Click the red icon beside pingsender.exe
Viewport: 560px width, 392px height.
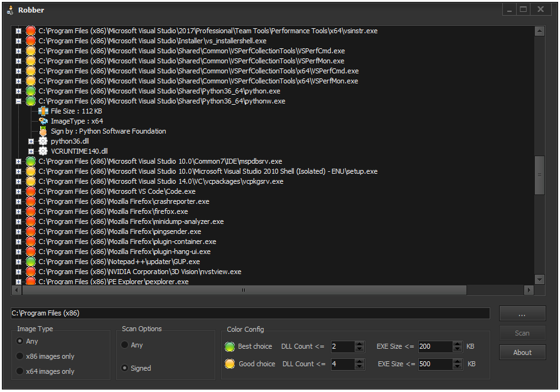point(31,231)
